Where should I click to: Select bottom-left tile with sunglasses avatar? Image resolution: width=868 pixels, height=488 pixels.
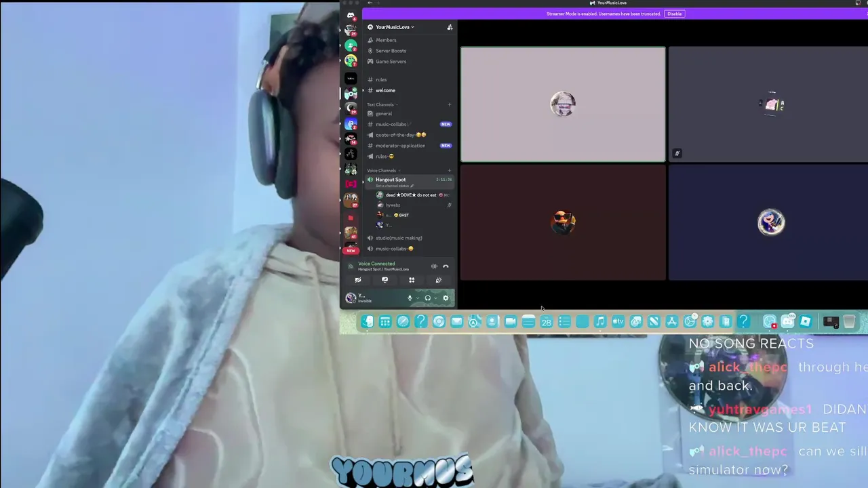(563, 222)
